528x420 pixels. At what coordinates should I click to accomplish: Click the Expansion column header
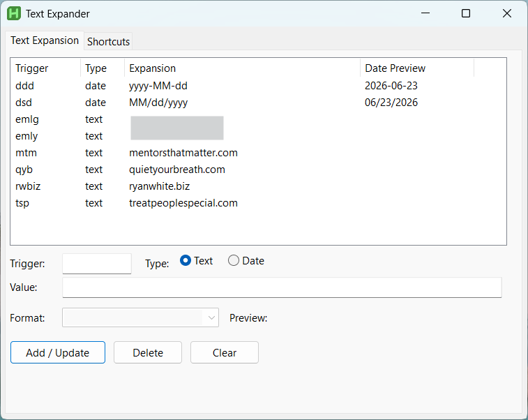pyautogui.click(x=242, y=68)
